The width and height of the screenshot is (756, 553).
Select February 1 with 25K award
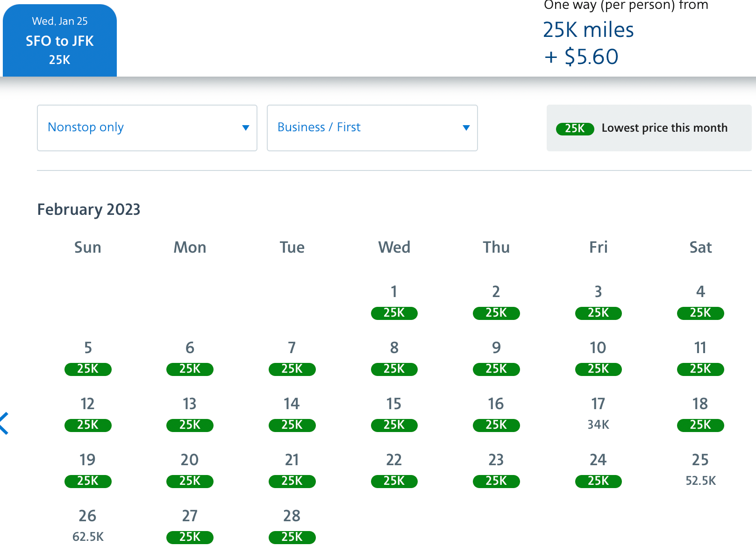(394, 313)
